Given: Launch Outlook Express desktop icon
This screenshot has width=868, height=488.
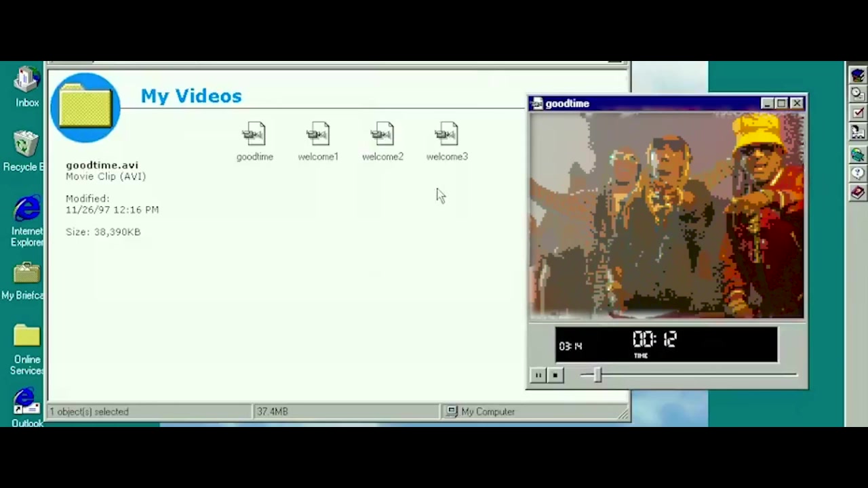Looking at the screenshot, I should coord(26,408).
